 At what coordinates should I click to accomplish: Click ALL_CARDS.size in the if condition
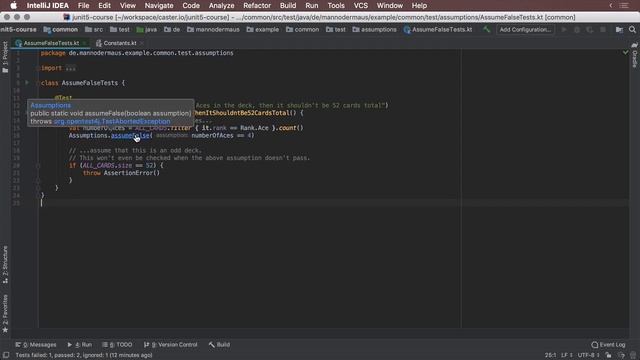tap(107, 165)
